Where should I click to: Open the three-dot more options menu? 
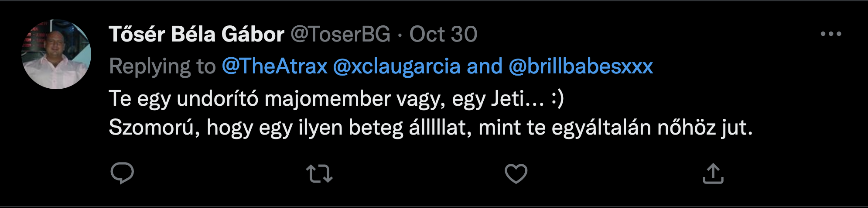coord(830,34)
